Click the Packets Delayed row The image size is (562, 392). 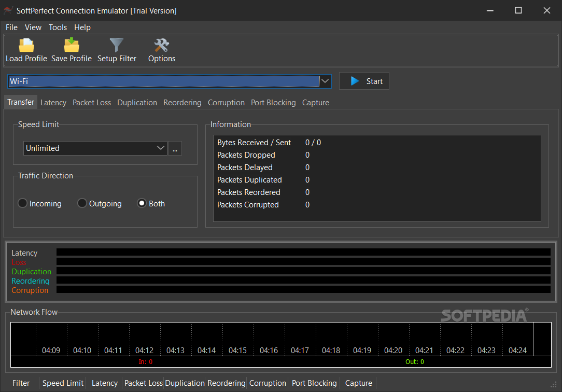click(377, 167)
